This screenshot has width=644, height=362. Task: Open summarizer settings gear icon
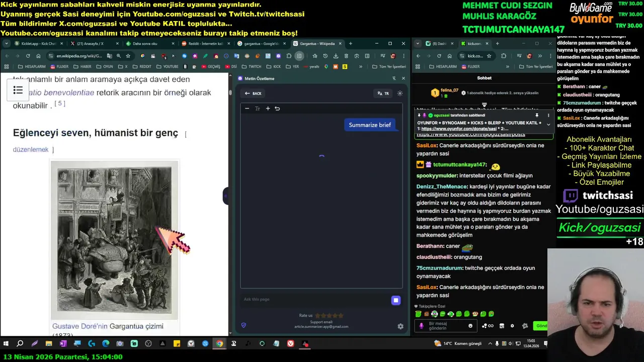[400, 326]
